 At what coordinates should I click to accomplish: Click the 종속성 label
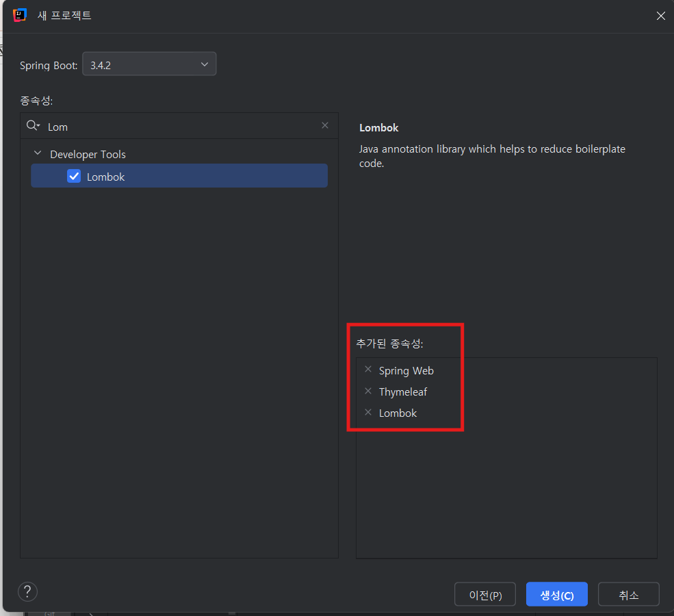click(x=36, y=101)
